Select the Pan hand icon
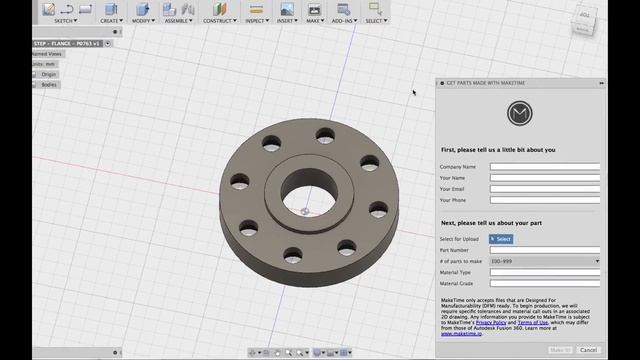 coord(278,353)
